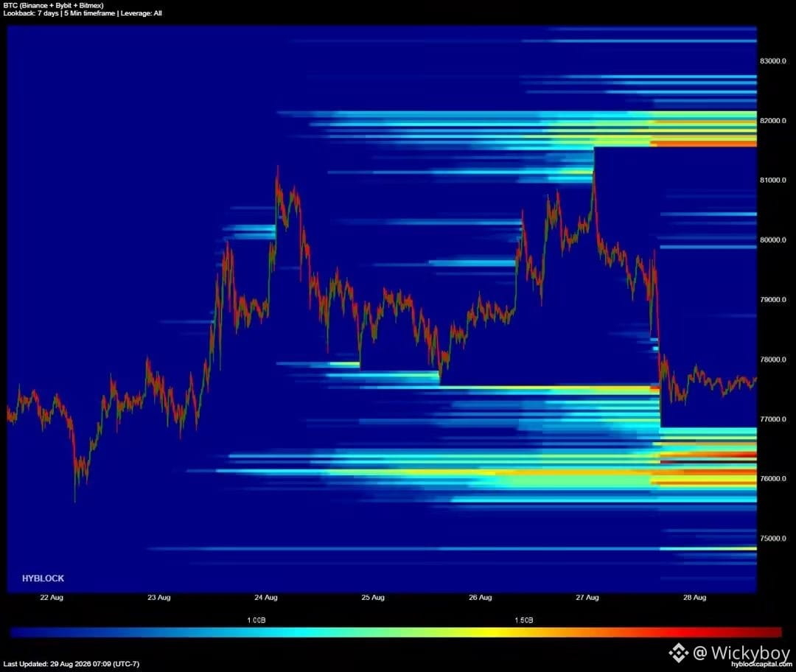Click the 80000.0 price axis label
Viewport: 796px width, 672px height.
click(772, 240)
